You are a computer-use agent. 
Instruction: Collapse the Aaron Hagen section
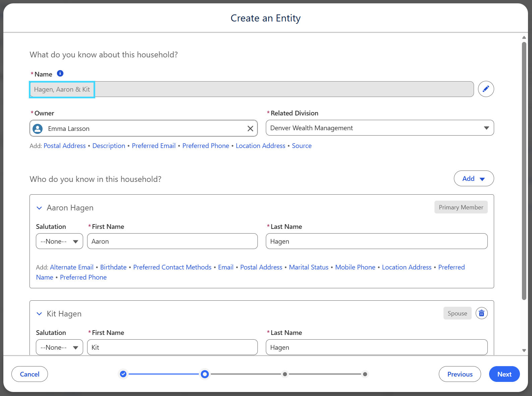[x=39, y=208]
